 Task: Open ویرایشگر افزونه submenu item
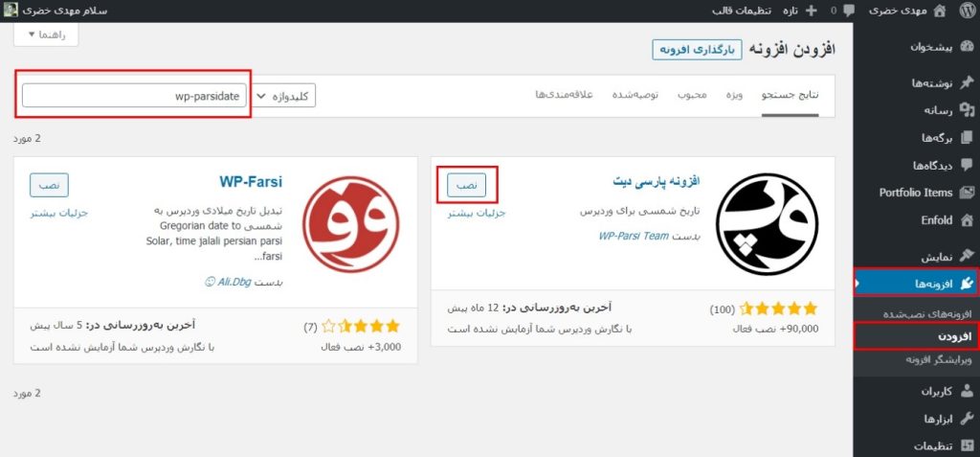[938, 359]
